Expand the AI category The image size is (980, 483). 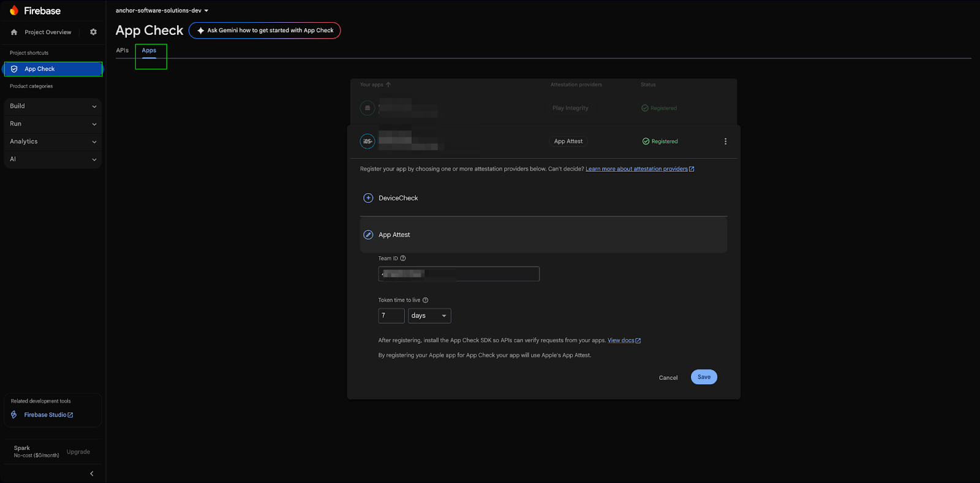(53, 159)
